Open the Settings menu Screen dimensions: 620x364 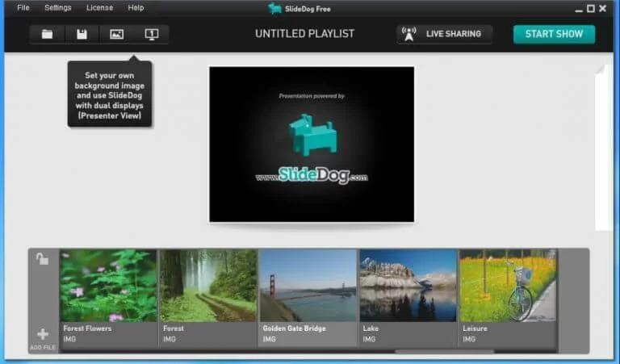(58, 8)
